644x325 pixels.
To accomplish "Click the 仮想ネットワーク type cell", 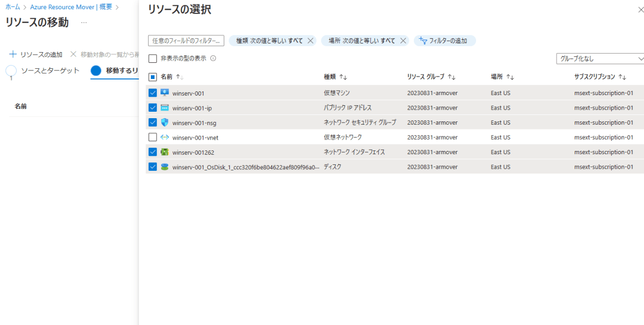I will (x=342, y=138).
